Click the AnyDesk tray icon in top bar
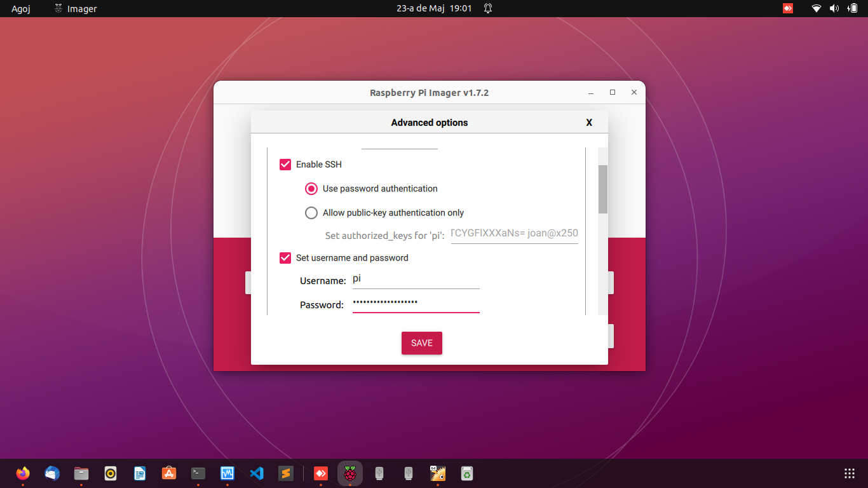The image size is (868, 488). tap(788, 8)
